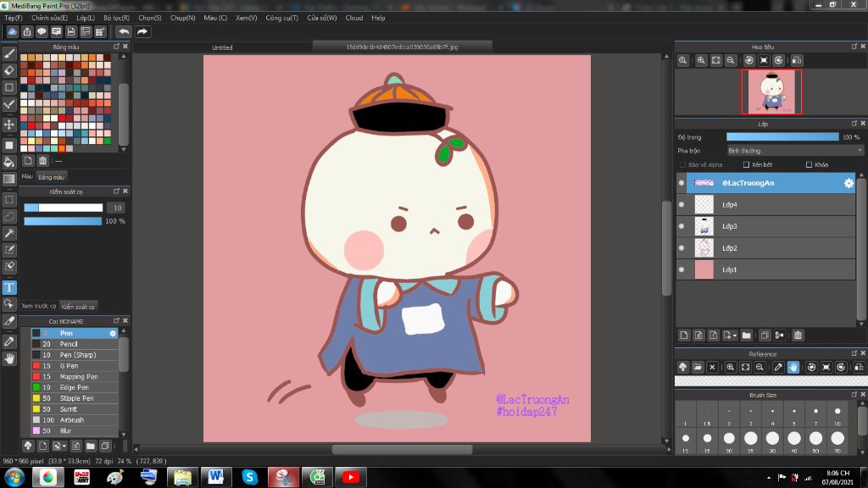The image size is (868, 488).
Task: Delete the swatch with the palette trash icon
Action: pyautogui.click(x=42, y=161)
